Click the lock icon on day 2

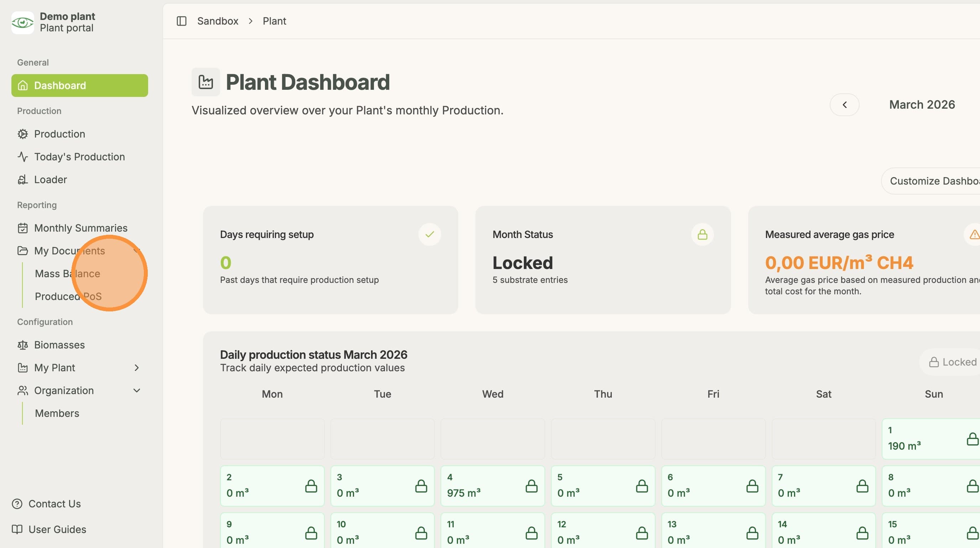click(311, 486)
